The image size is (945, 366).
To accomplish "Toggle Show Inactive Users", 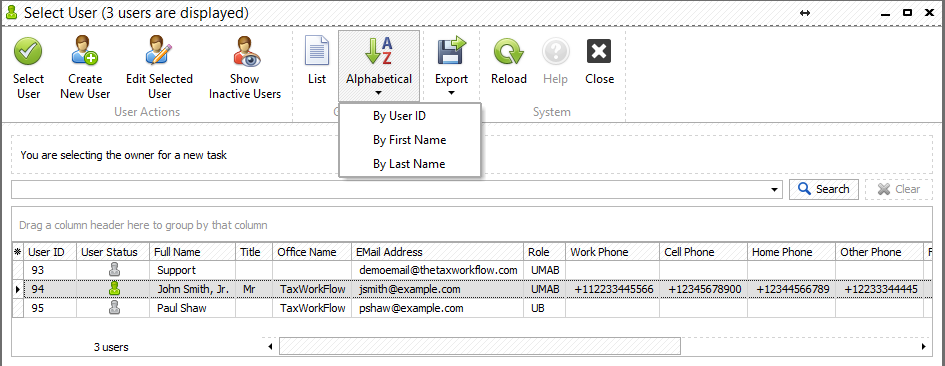I will point(245,68).
